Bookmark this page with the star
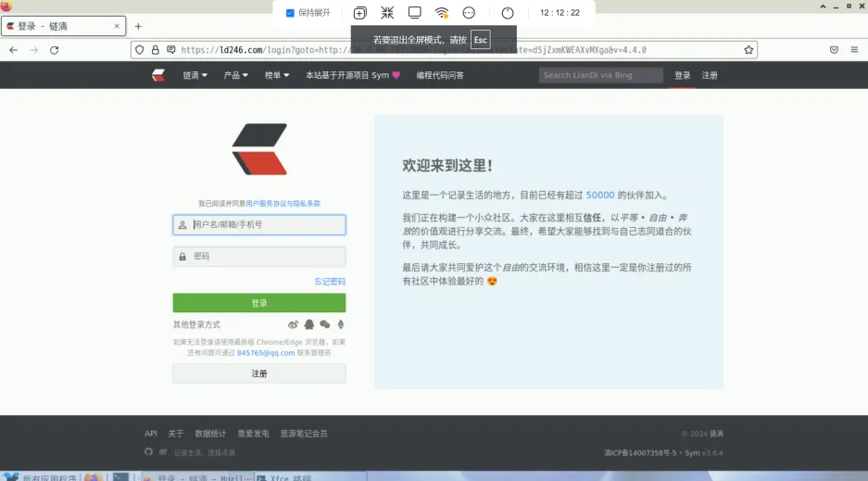Image resolution: width=868 pixels, height=481 pixels. tap(748, 50)
